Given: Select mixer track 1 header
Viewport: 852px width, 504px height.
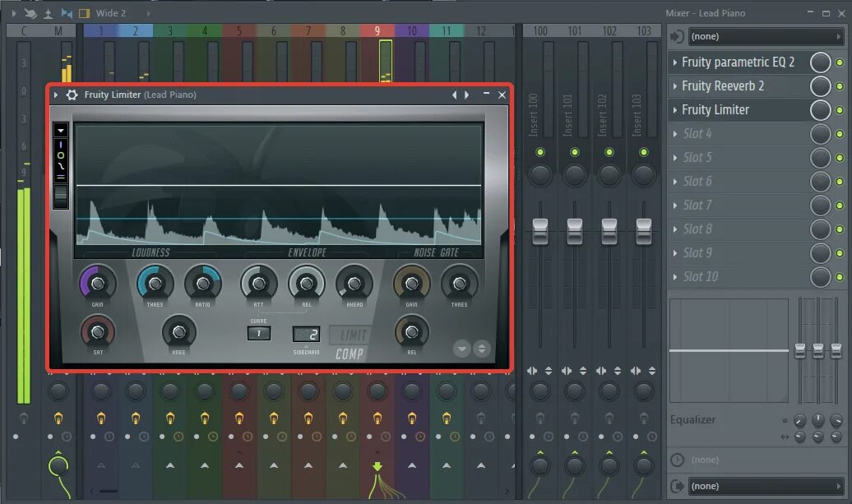Looking at the screenshot, I should click(x=100, y=31).
